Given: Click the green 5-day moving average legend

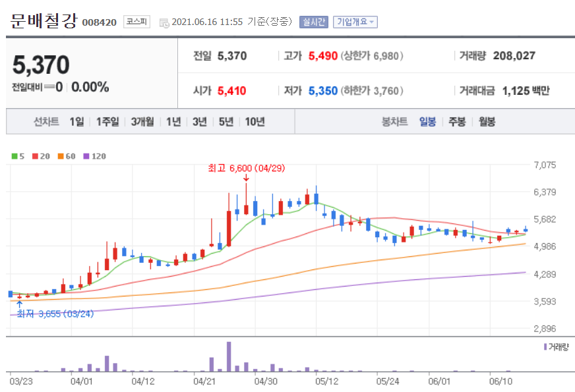Looking at the screenshot, I should pyautogui.click(x=18, y=156).
